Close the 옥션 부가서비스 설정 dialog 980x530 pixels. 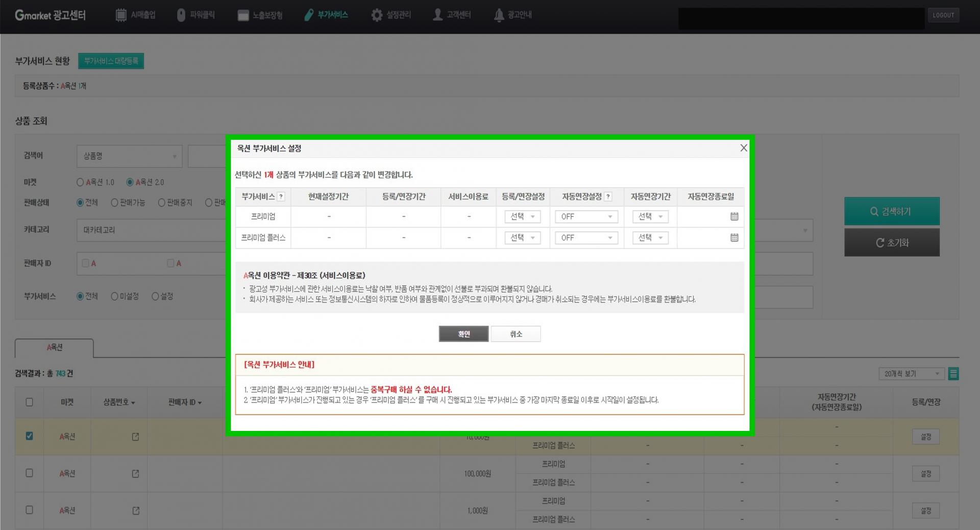743,148
